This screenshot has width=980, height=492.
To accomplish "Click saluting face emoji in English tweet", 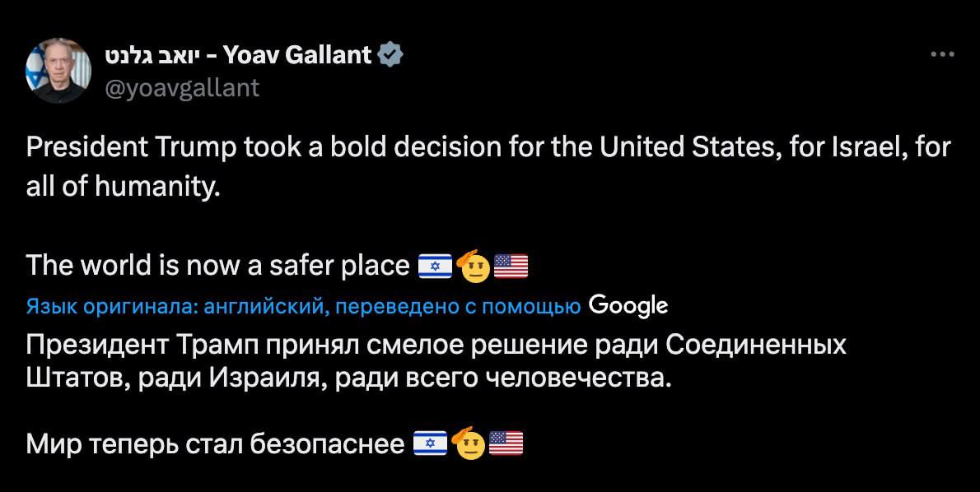I will [x=474, y=265].
